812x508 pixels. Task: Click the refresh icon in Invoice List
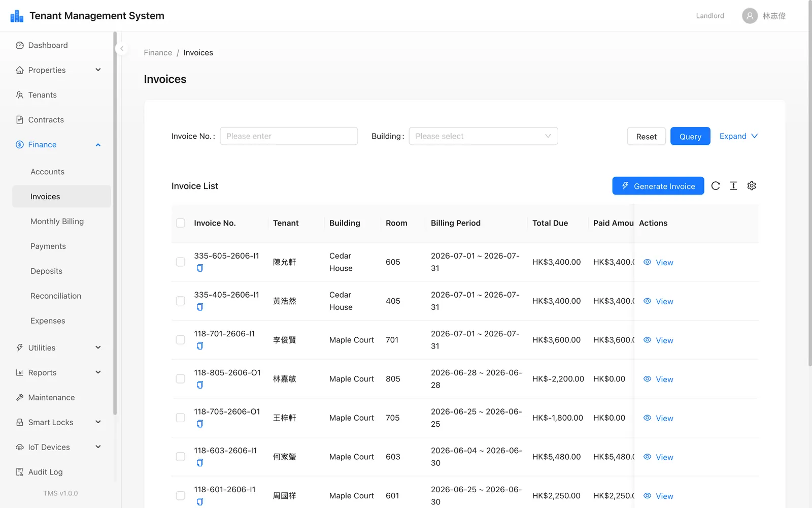pyautogui.click(x=716, y=186)
